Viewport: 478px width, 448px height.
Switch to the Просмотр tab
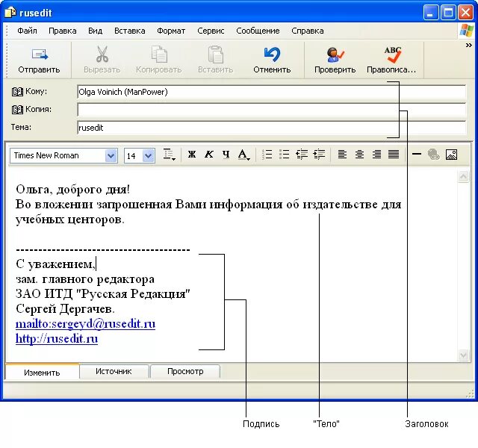185,371
